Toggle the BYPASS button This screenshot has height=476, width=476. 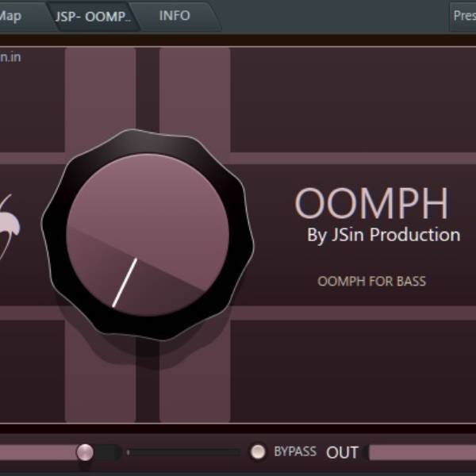point(258,451)
